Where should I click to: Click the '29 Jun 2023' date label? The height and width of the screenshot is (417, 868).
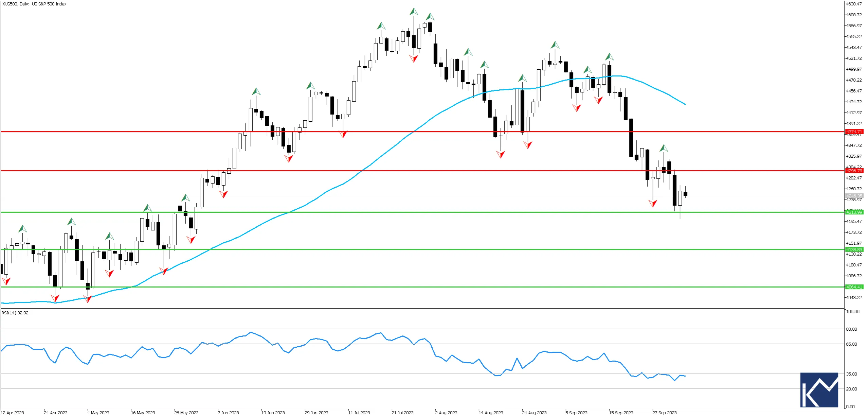(x=317, y=413)
